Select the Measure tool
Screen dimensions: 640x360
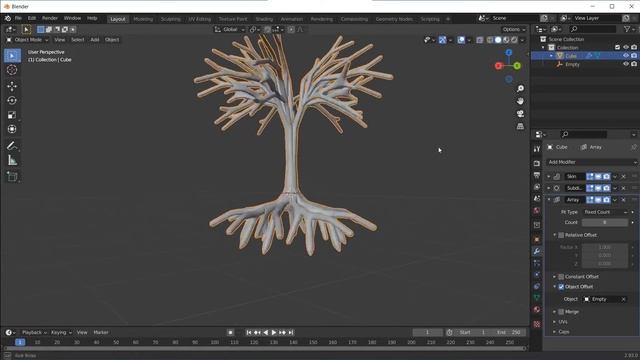click(x=12, y=160)
